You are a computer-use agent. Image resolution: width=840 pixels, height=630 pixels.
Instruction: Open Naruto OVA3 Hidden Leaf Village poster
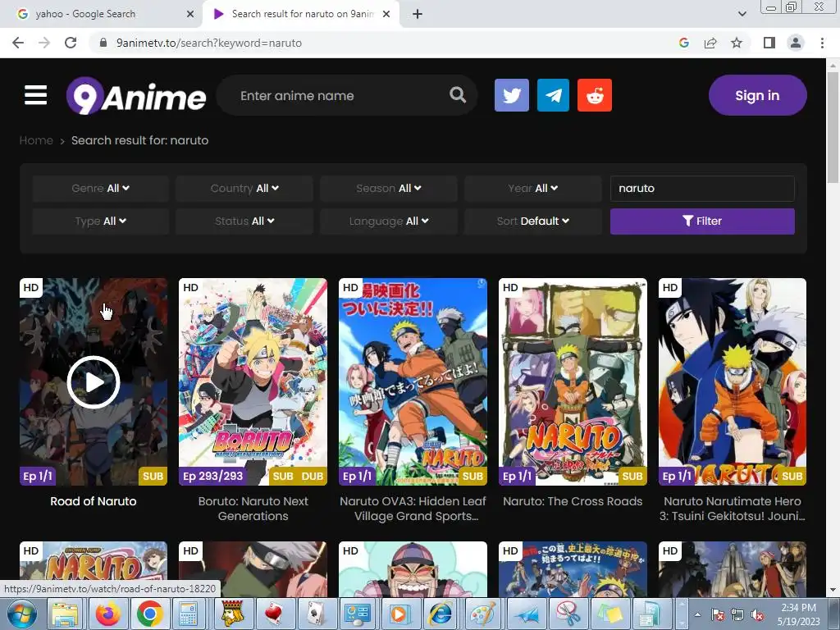pyautogui.click(x=413, y=381)
